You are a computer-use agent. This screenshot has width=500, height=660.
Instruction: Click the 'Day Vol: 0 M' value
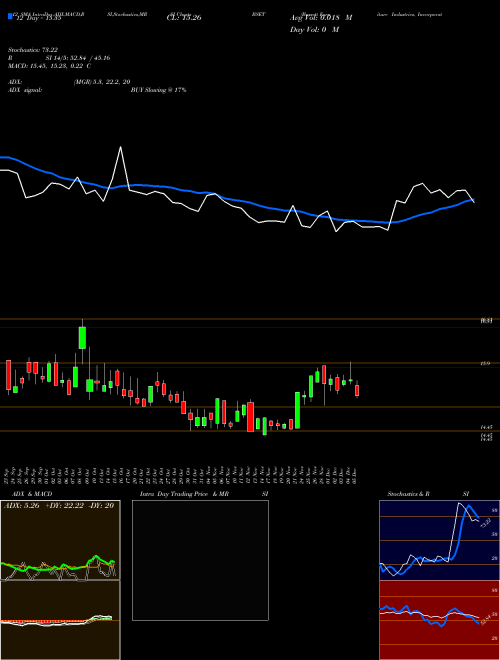(314, 30)
